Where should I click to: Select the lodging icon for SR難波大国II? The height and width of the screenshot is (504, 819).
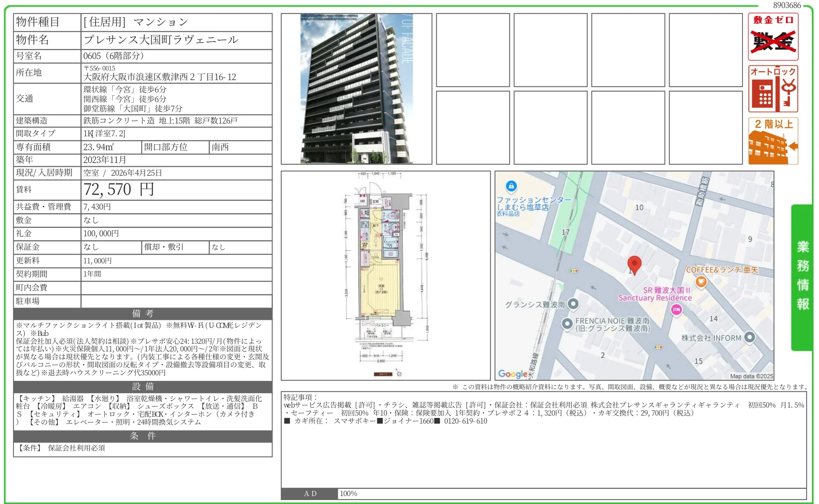677,309
